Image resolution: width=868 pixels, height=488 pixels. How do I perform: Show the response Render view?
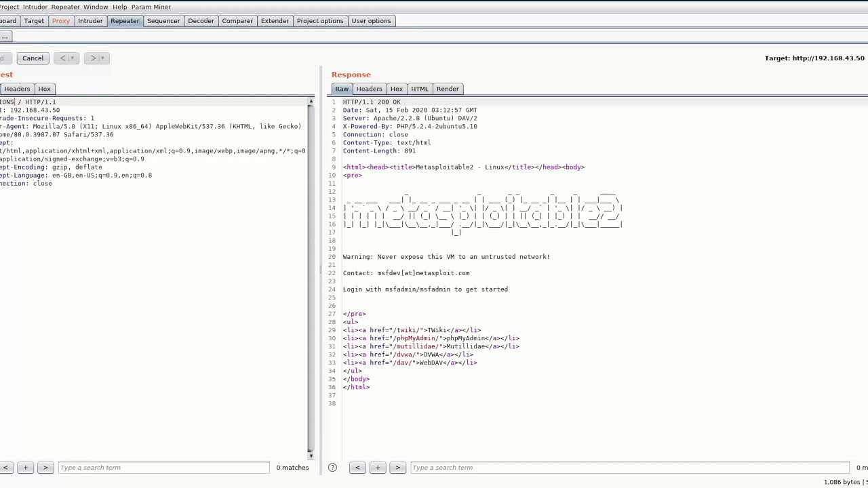click(x=448, y=89)
